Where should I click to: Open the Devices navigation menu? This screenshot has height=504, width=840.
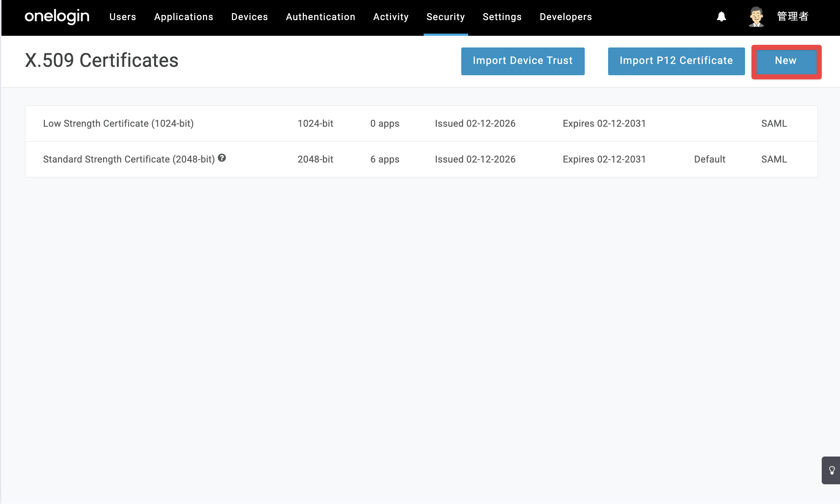click(x=249, y=17)
